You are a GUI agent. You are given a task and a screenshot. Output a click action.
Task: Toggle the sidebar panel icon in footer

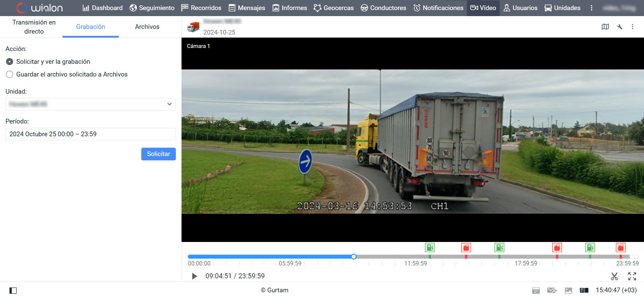[x=13, y=291]
